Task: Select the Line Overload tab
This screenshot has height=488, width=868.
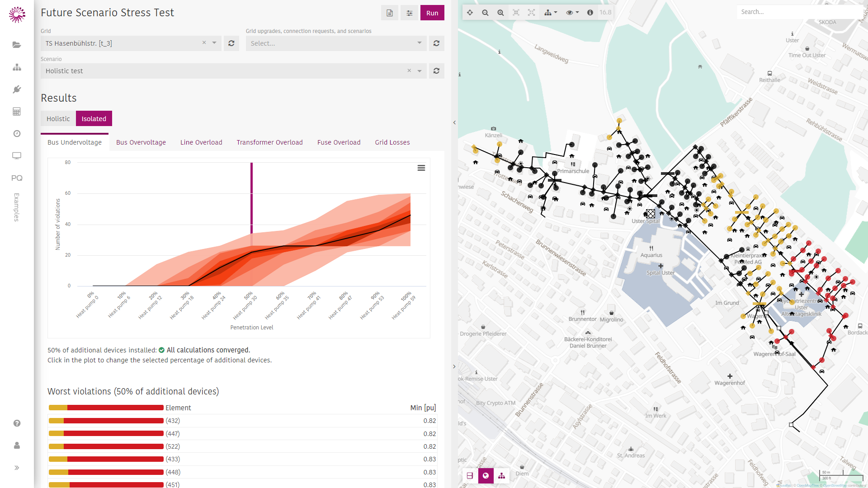Action: pyautogui.click(x=201, y=142)
